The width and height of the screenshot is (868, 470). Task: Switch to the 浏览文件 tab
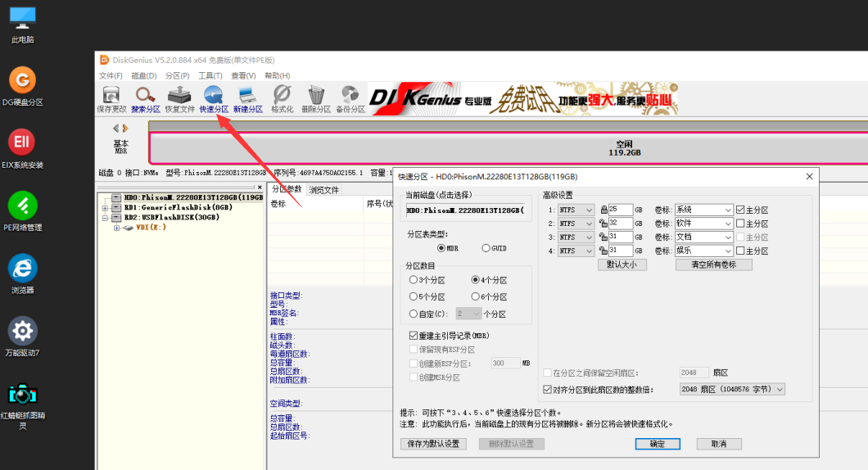pos(323,190)
